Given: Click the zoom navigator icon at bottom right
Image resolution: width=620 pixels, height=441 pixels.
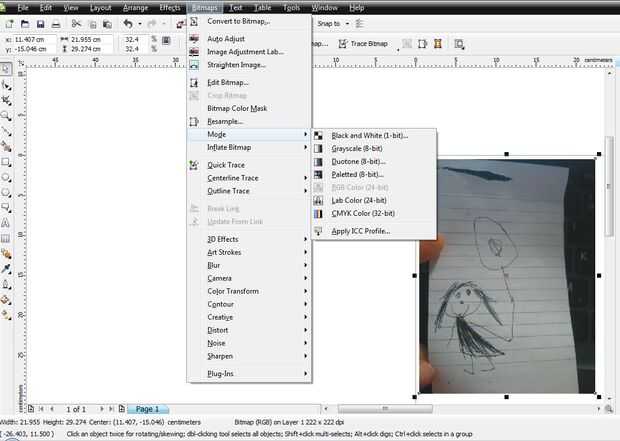Looking at the screenshot, I should point(609,409).
